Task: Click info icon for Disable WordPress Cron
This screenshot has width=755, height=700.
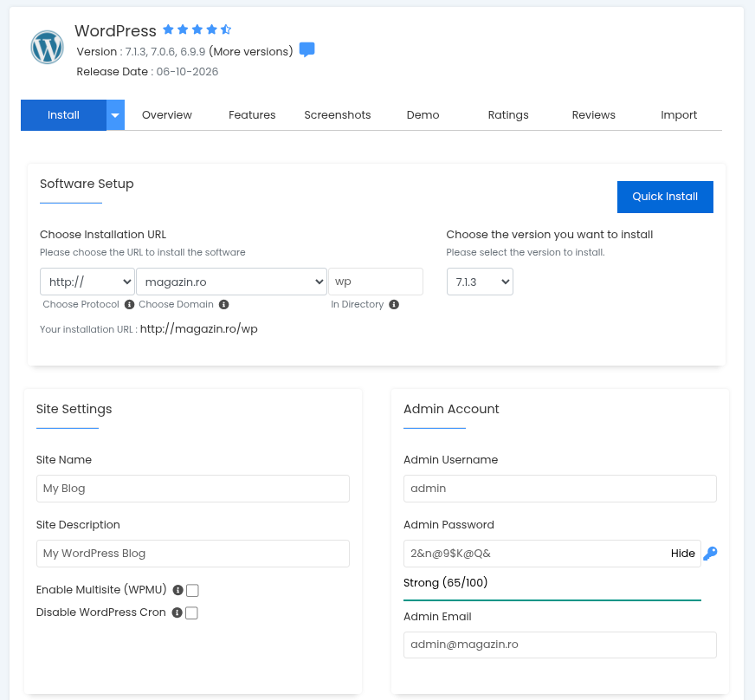Action: (177, 612)
